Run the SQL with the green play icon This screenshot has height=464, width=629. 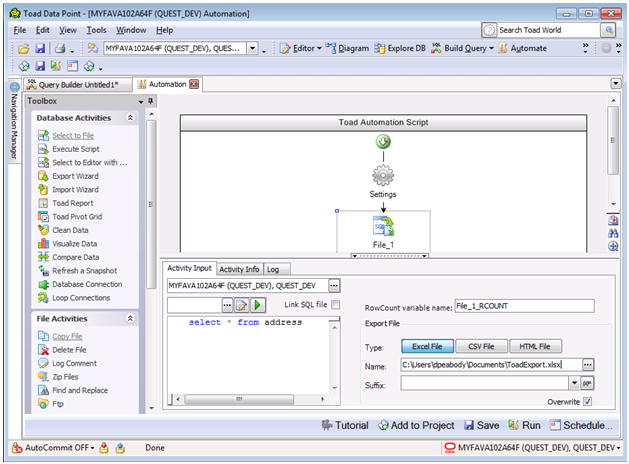(258, 305)
